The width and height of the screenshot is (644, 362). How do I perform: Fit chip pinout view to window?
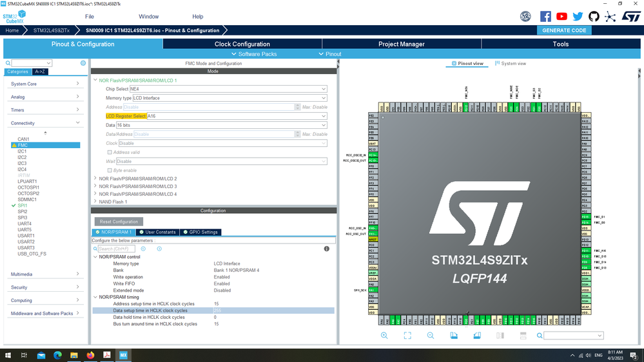[x=407, y=336]
